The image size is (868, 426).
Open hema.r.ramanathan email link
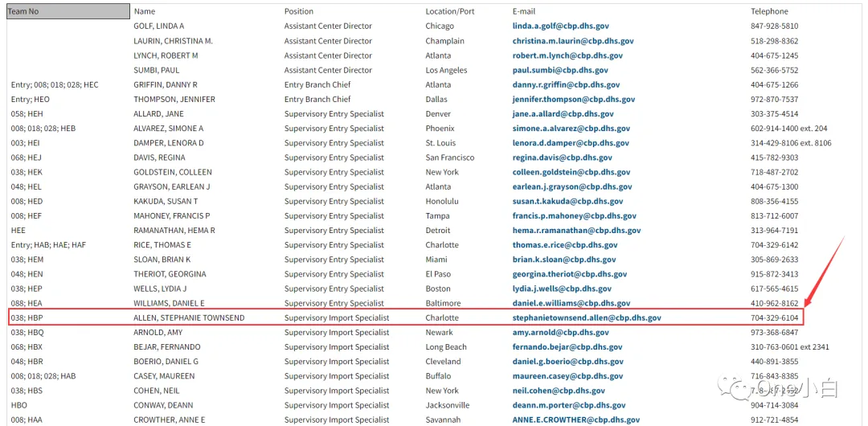pyautogui.click(x=576, y=231)
